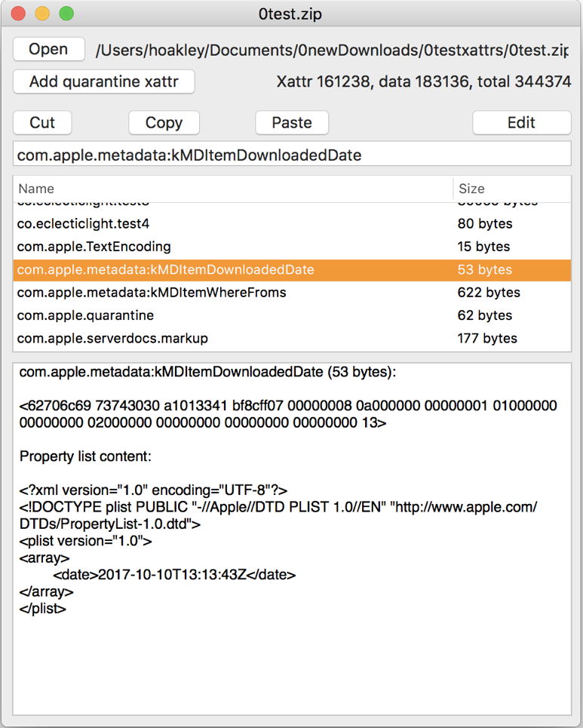Click the Paste button
This screenshot has width=583, height=728.
point(292,122)
